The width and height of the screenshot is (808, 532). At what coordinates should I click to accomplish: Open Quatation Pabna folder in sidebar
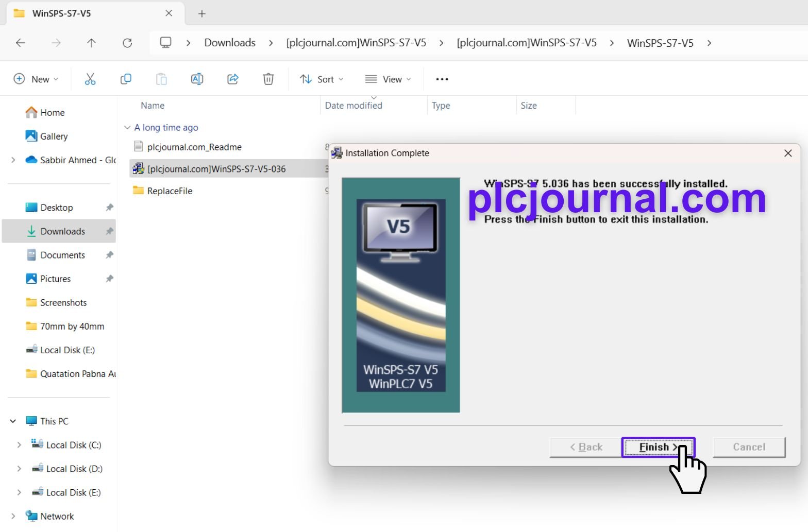(x=71, y=373)
